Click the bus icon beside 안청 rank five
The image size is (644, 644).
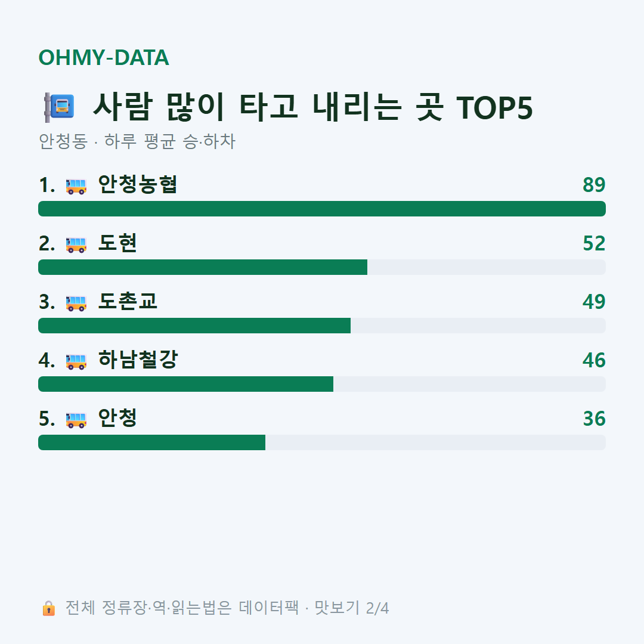click(76, 420)
